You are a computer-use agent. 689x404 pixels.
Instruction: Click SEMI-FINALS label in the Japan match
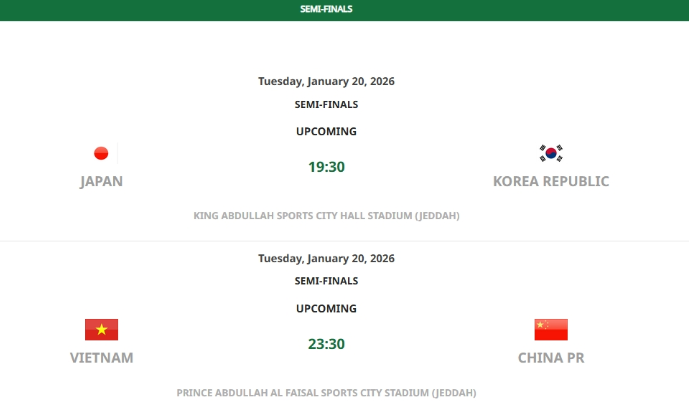point(326,104)
